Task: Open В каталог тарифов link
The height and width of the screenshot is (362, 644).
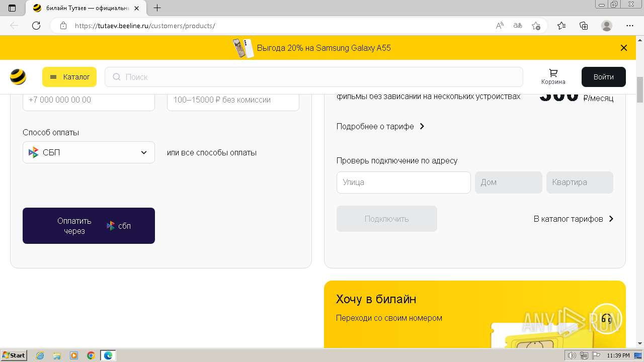Action: (574, 219)
